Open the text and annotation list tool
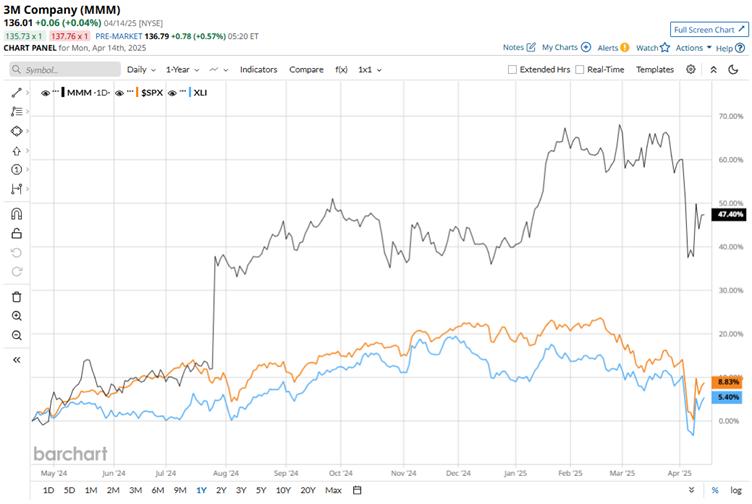Viewport: 752px width, 504px height. click(x=16, y=112)
